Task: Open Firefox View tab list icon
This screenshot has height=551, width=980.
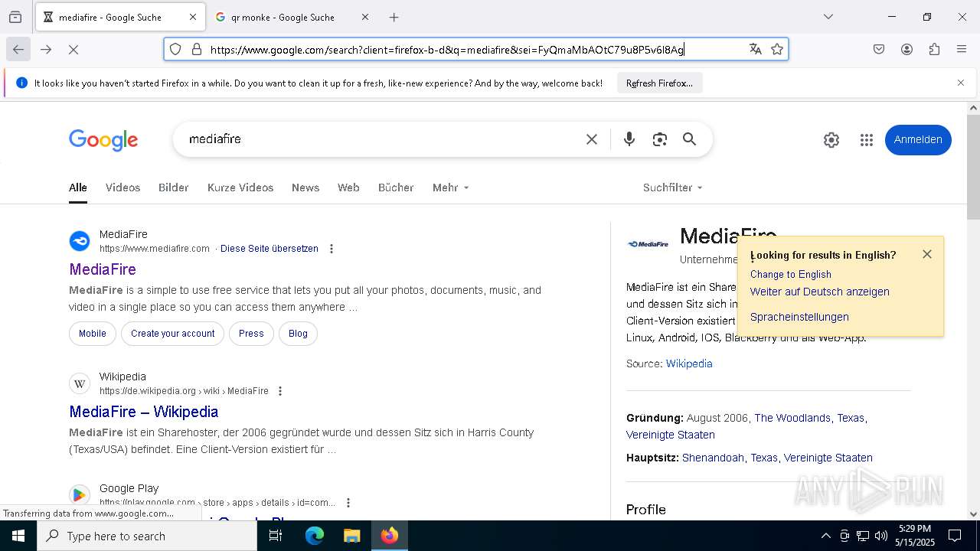Action: click(x=15, y=17)
